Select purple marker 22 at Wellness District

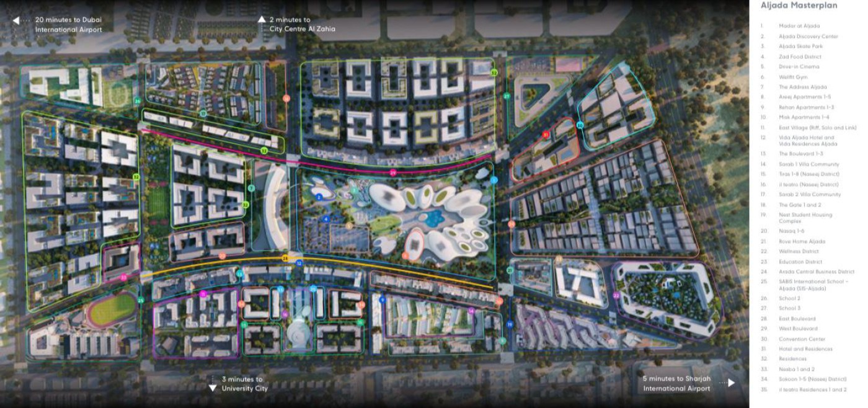point(616,295)
